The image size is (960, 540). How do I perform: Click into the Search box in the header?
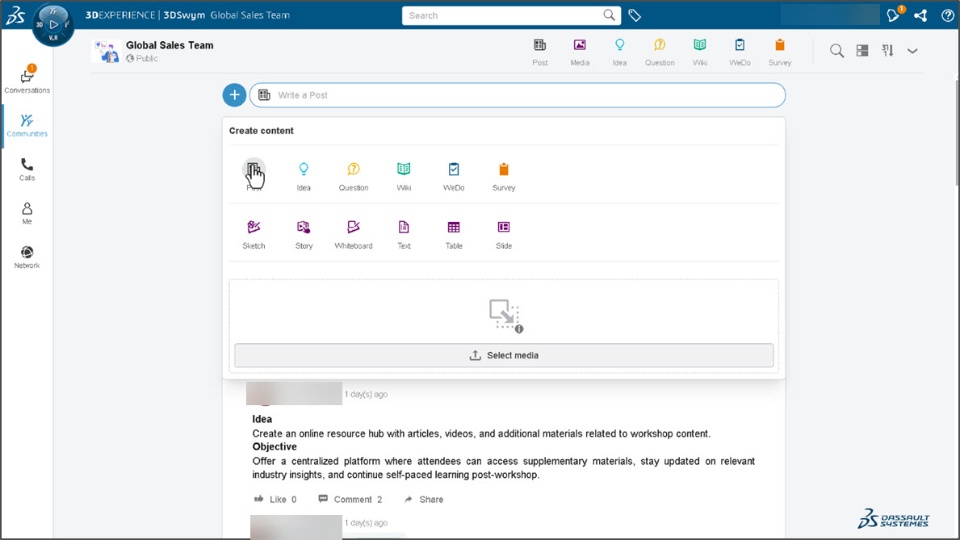511,15
